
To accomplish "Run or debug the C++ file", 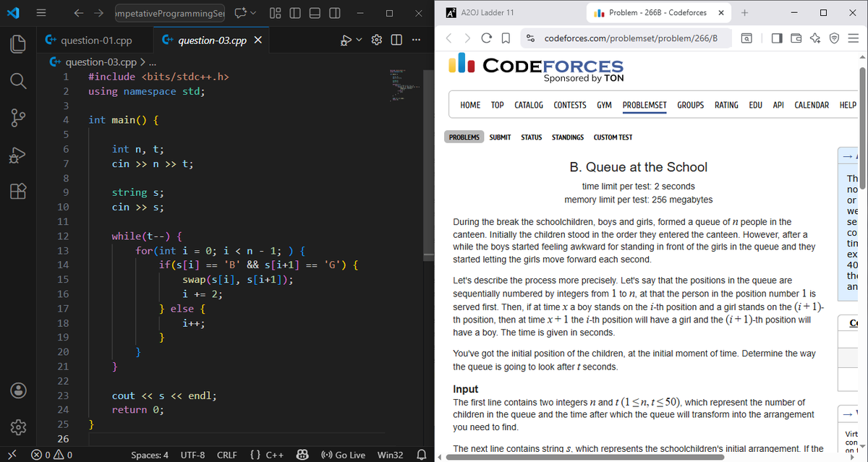I will [x=346, y=41].
